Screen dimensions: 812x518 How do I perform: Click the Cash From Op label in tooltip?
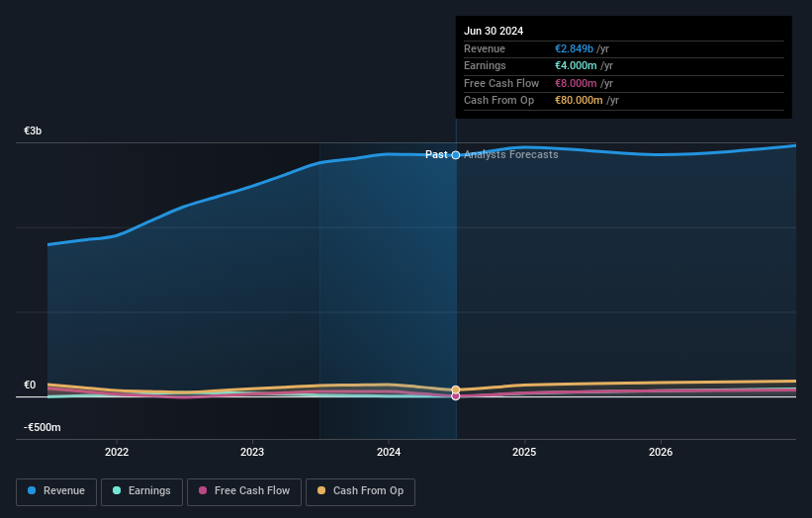pos(498,101)
